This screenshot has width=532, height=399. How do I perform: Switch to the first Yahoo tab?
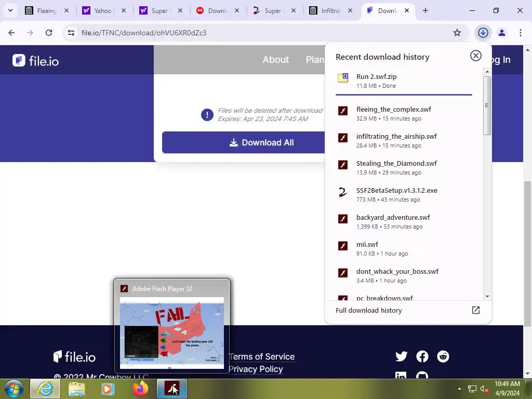103,11
